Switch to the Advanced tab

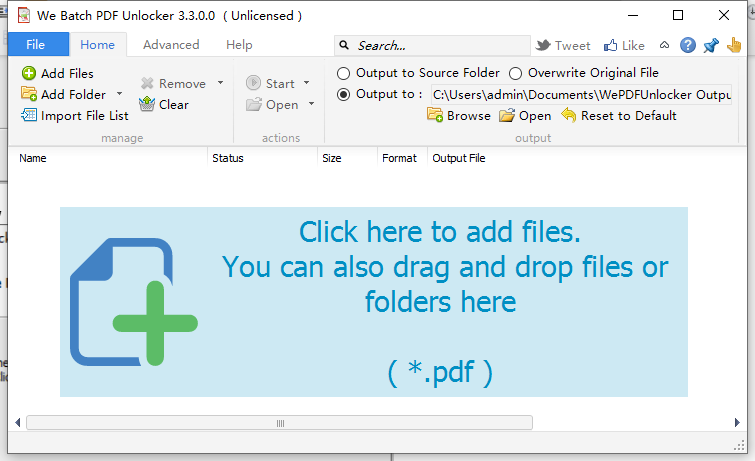tap(171, 45)
